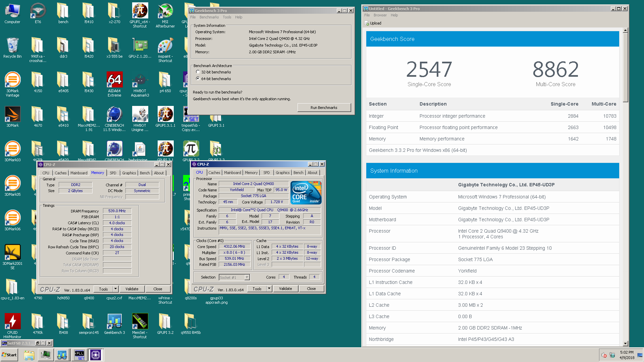This screenshot has height=362, width=644.
Task: Open the Socket #1 selection dropdown
Action: pyautogui.click(x=234, y=277)
